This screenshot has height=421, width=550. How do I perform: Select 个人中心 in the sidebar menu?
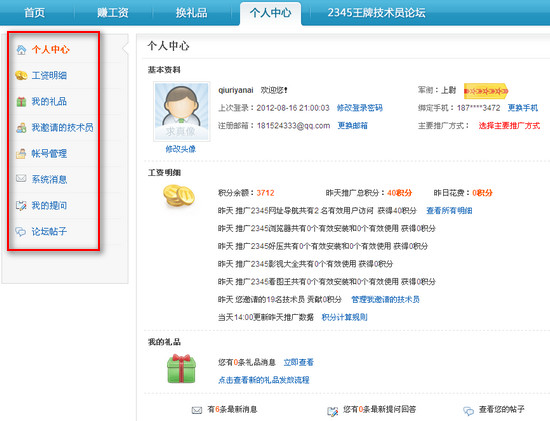(51, 50)
